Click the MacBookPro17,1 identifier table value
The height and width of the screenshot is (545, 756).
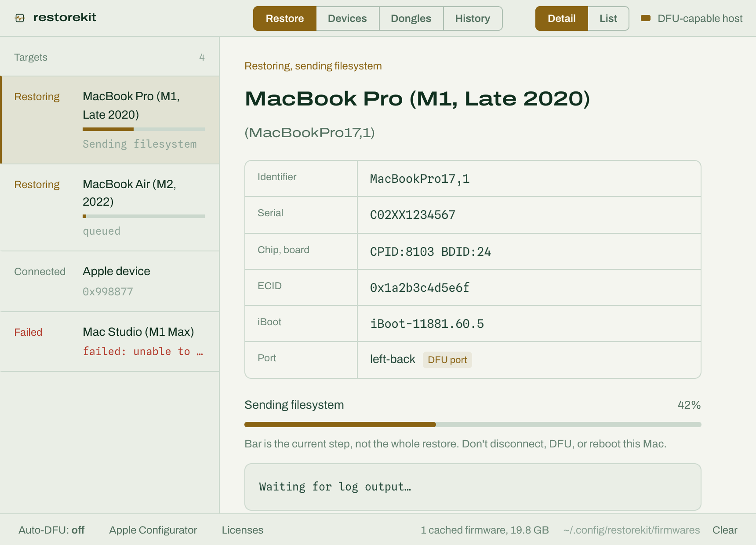pyautogui.click(x=420, y=179)
